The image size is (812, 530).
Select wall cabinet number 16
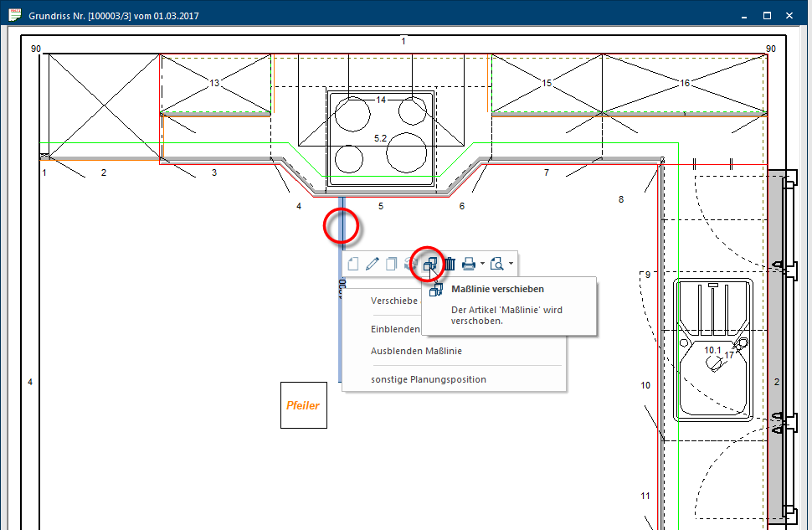tap(684, 84)
